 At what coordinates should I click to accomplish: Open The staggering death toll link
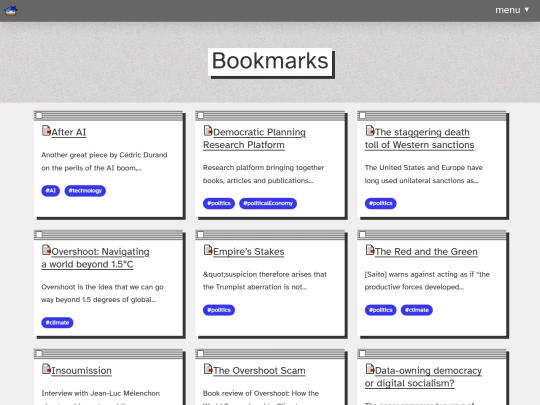419,138
